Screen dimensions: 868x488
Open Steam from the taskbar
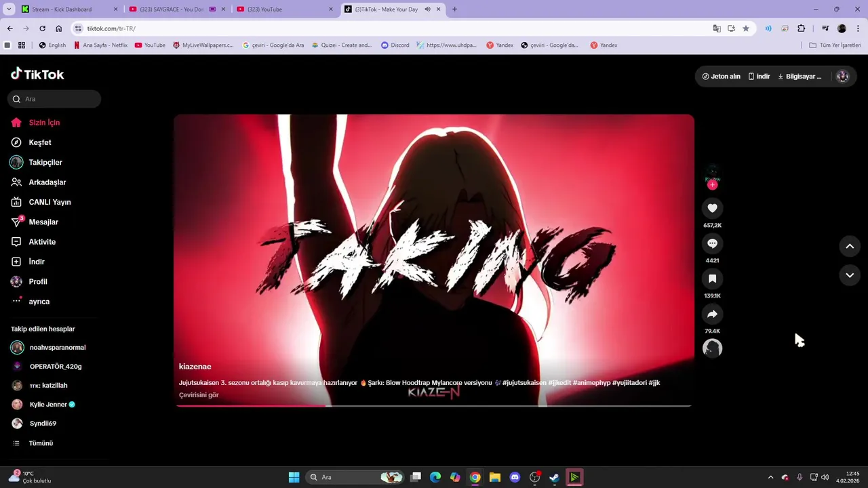coord(554,477)
